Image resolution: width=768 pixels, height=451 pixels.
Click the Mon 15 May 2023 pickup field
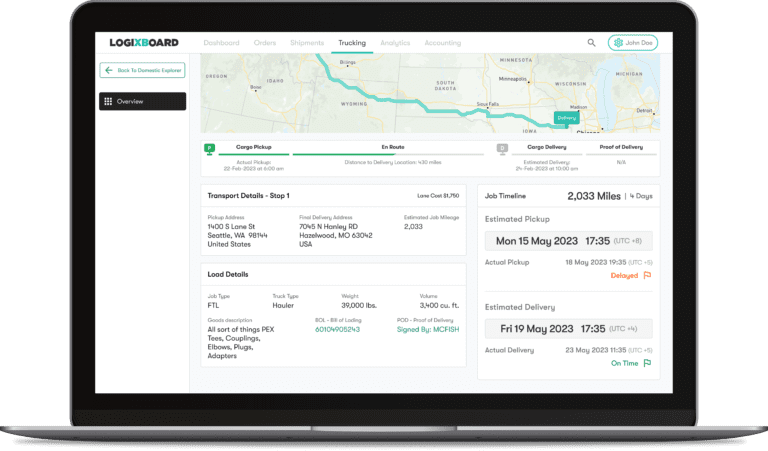569,241
